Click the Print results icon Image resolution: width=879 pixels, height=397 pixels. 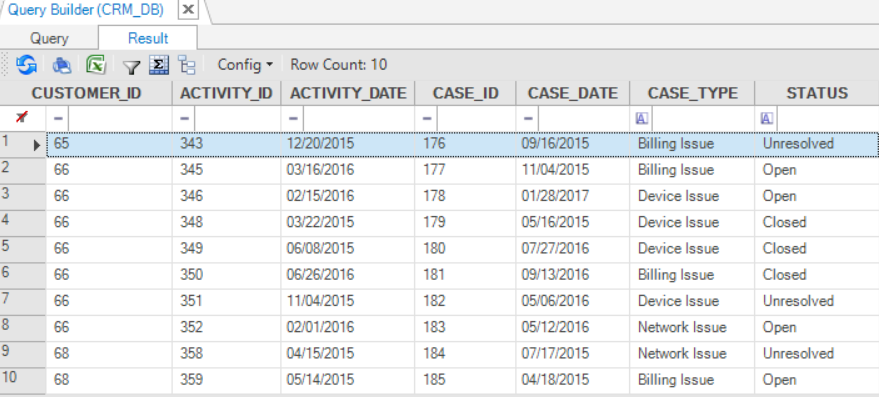pyautogui.click(x=62, y=65)
